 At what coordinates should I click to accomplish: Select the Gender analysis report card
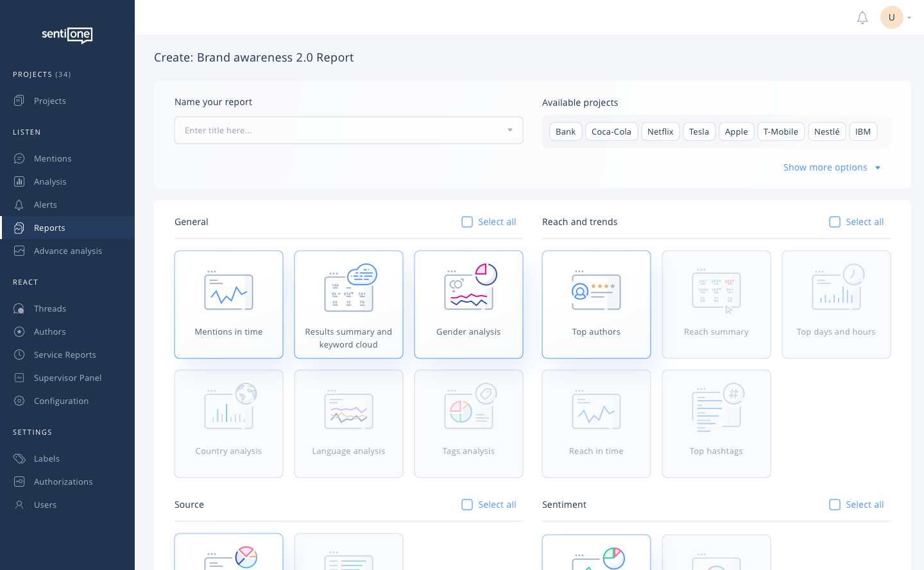tap(468, 304)
